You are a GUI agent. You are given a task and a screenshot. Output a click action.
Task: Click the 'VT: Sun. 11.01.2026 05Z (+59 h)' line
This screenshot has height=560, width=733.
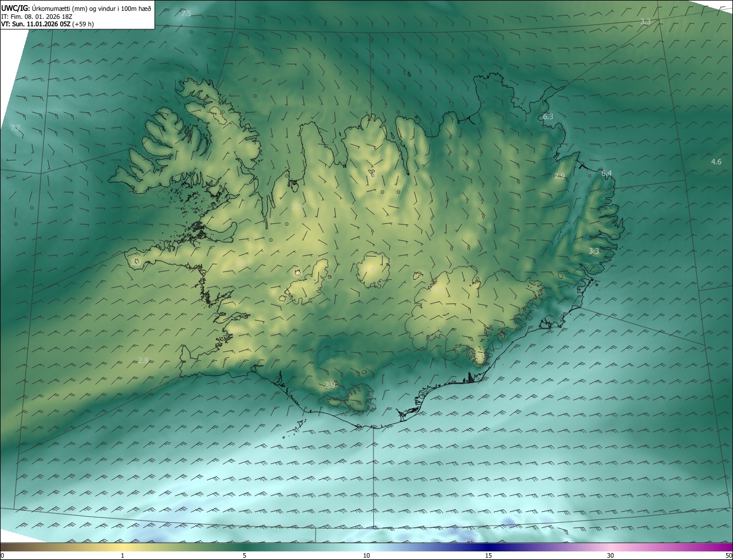click(48, 24)
